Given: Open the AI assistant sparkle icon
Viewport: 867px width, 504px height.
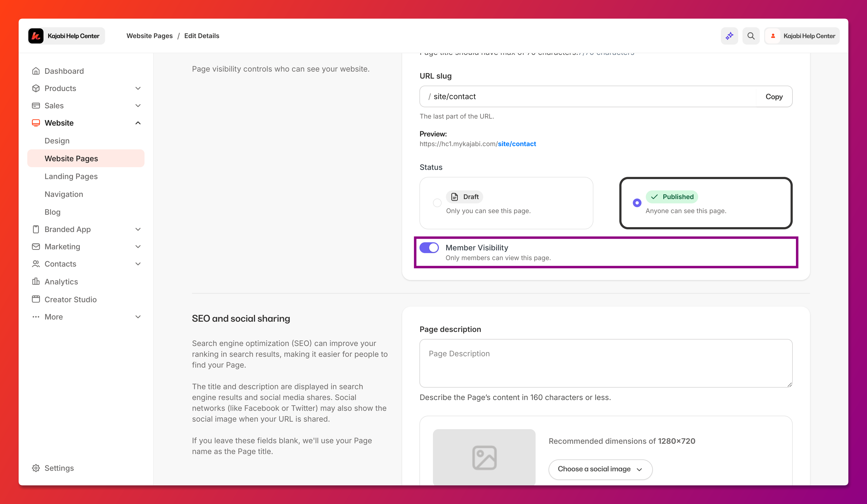Looking at the screenshot, I should point(729,36).
